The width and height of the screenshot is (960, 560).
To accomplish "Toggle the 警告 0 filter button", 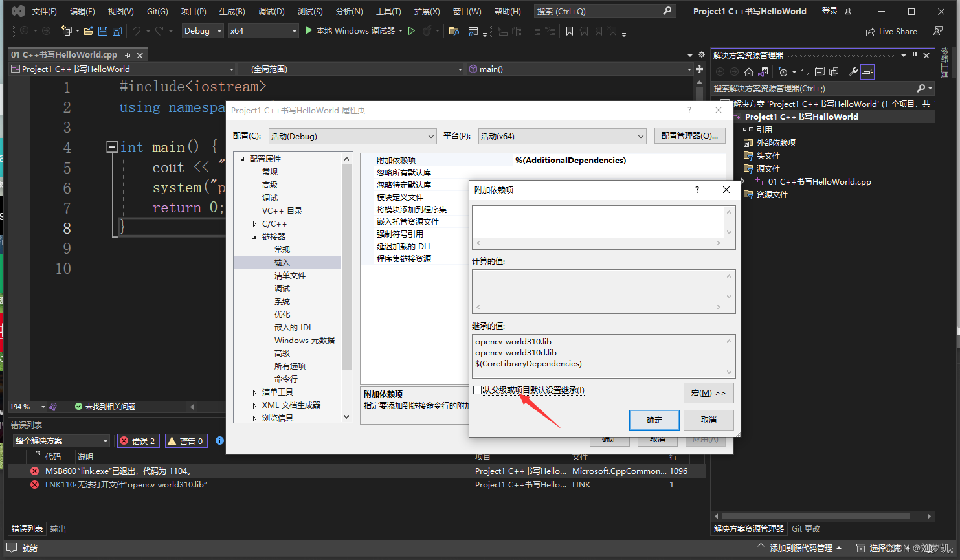I will click(186, 441).
